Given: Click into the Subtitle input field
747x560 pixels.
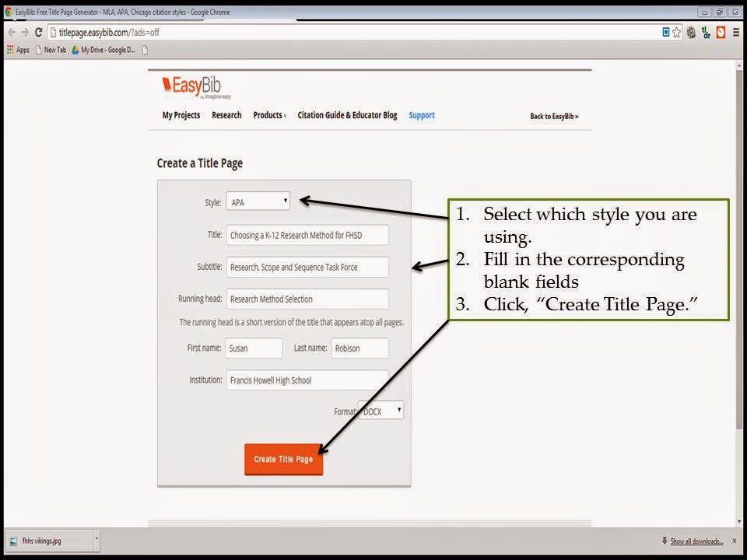Looking at the screenshot, I should 307,267.
